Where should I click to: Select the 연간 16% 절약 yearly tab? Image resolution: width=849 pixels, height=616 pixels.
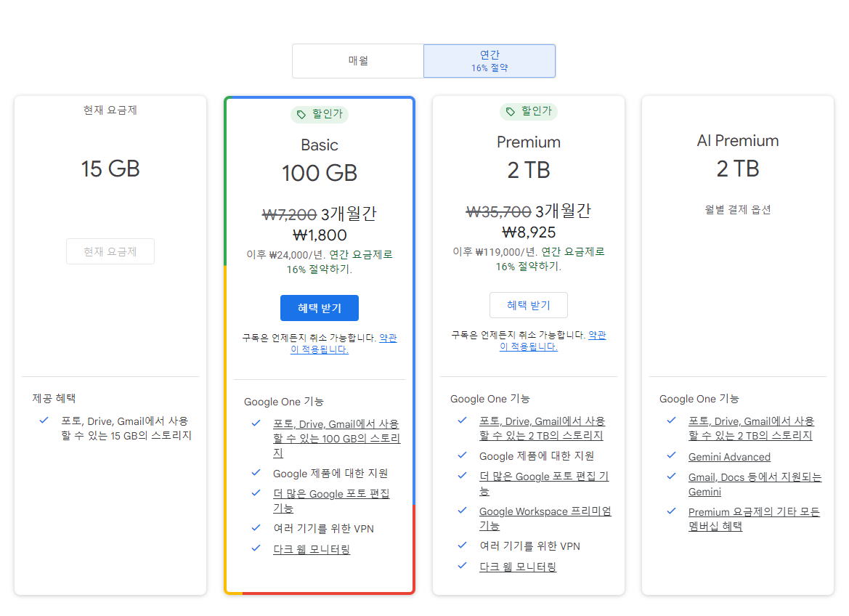[x=490, y=61]
